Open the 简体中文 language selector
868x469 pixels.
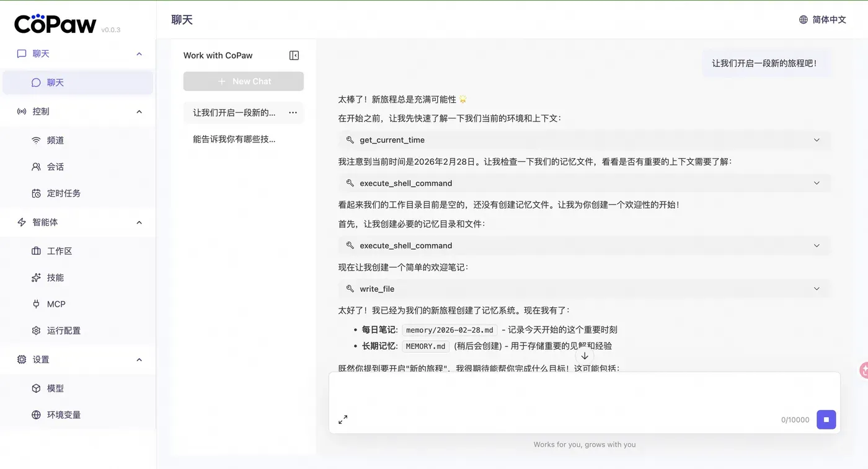point(823,20)
